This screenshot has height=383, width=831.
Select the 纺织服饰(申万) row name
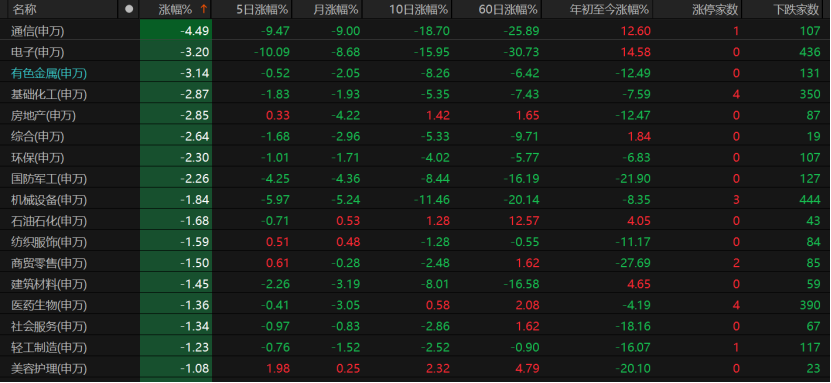coord(49,242)
